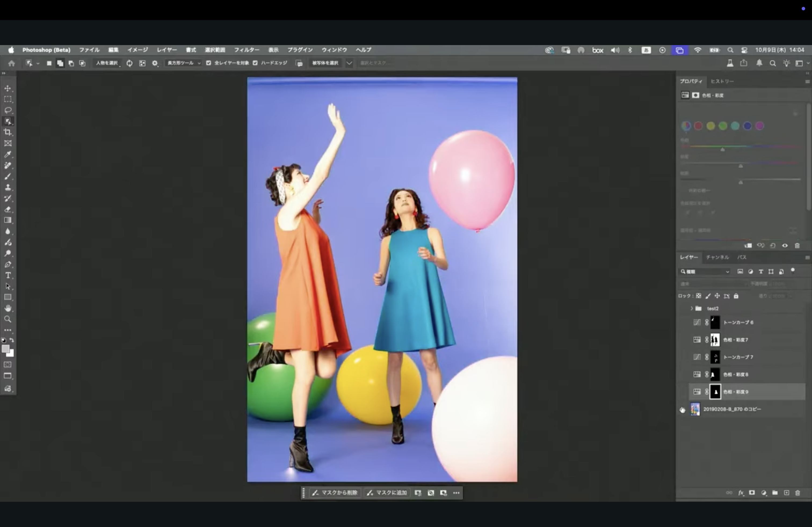Toggle ハードエッジ checkbox

point(255,63)
